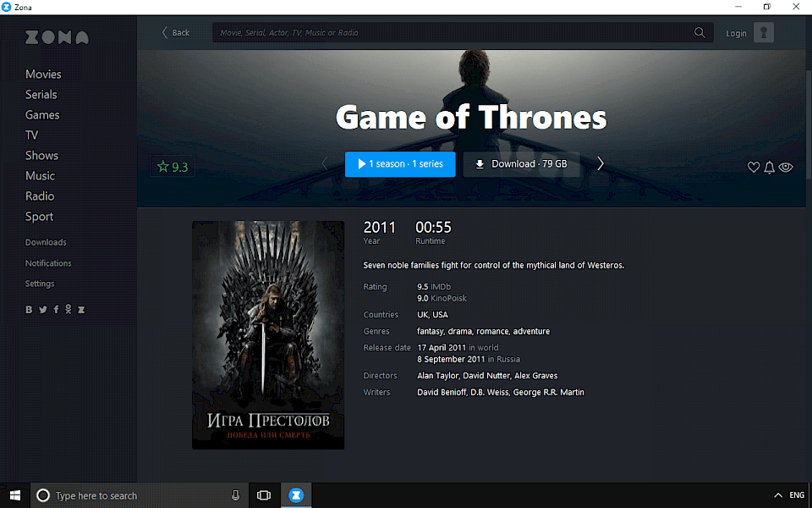This screenshot has width=812, height=508.
Task: Click the 9.3 star rating badge
Action: [173, 167]
